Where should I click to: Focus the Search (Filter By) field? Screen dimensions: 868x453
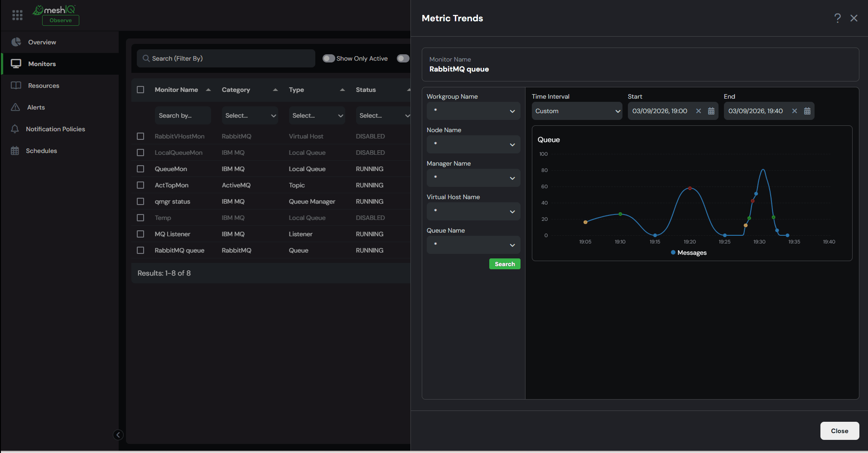pos(226,58)
